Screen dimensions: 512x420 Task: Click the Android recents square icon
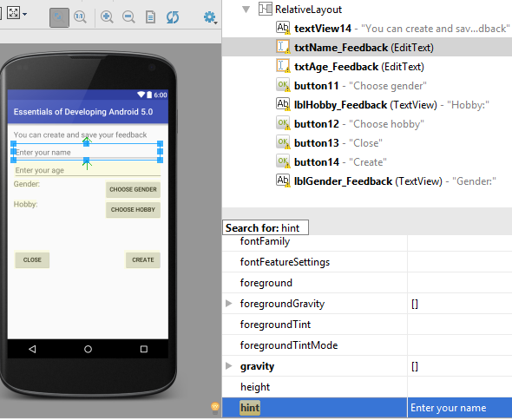click(x=144, y=349)
